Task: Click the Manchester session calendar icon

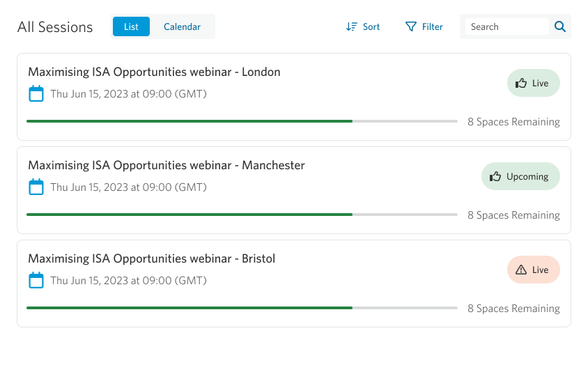Action: tap(36, 187)
